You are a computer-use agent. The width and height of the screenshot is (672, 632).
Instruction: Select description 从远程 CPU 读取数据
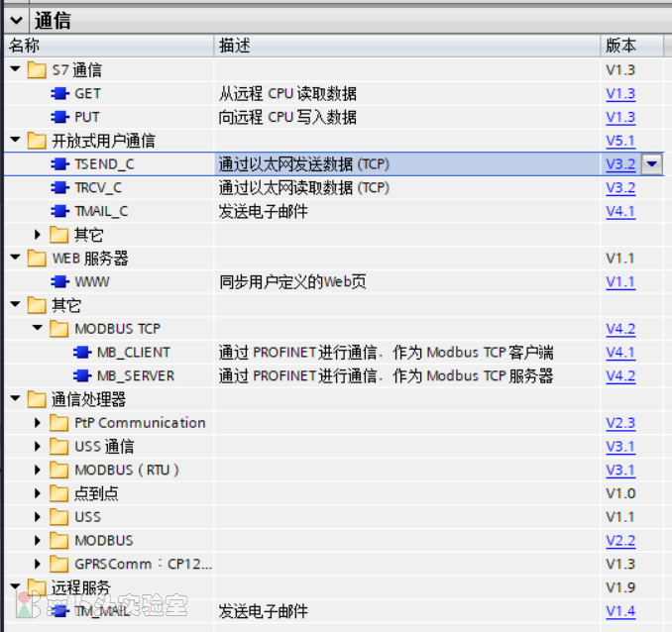[287, 93]
